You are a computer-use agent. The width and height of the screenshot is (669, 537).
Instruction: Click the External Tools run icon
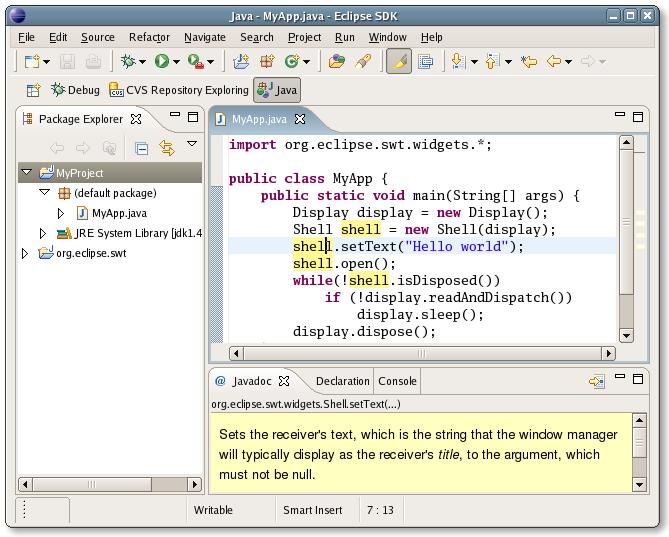tap(195, 62)
